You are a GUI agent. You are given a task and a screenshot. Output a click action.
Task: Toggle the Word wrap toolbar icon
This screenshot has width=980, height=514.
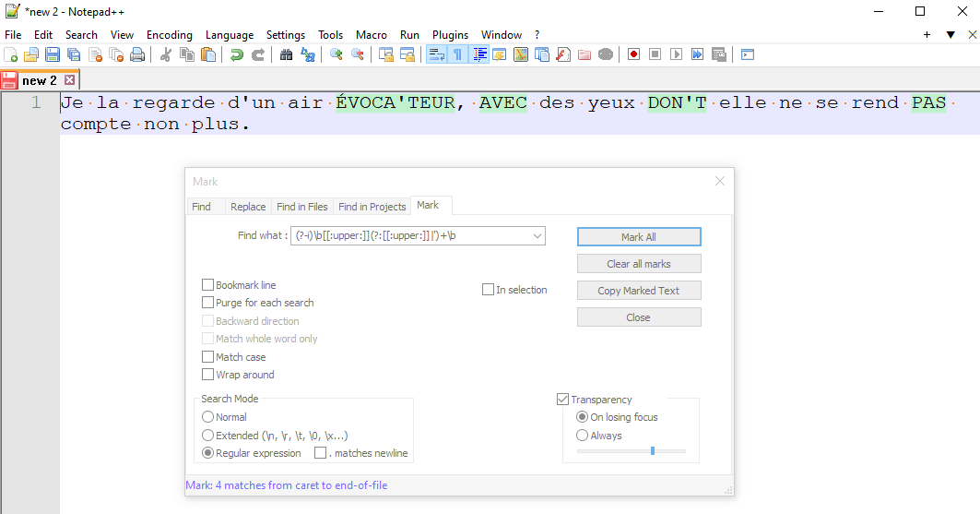tap(436, 55)
